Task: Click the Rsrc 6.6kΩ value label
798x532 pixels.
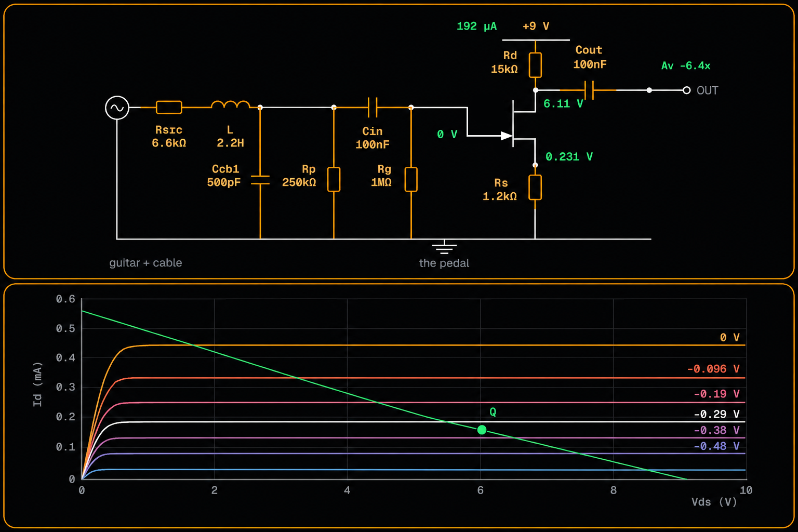Action: (169, 137)
